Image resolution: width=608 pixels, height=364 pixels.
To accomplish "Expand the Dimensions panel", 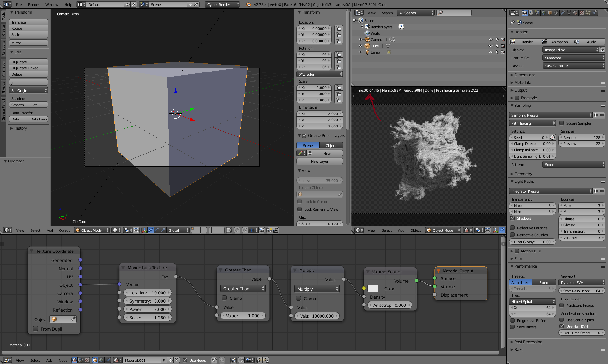I will click(x=525, y=75).
